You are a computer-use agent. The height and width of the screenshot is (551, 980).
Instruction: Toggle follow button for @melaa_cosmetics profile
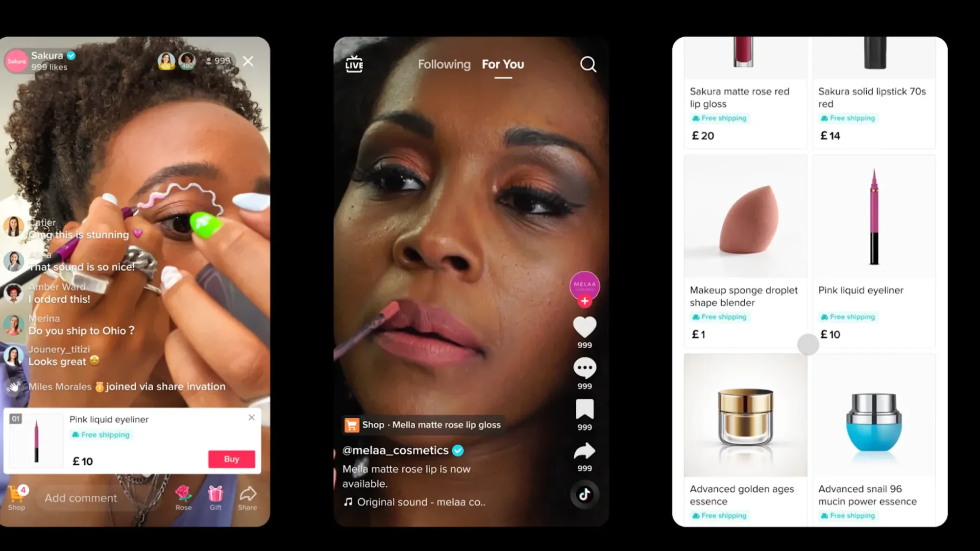584,301
